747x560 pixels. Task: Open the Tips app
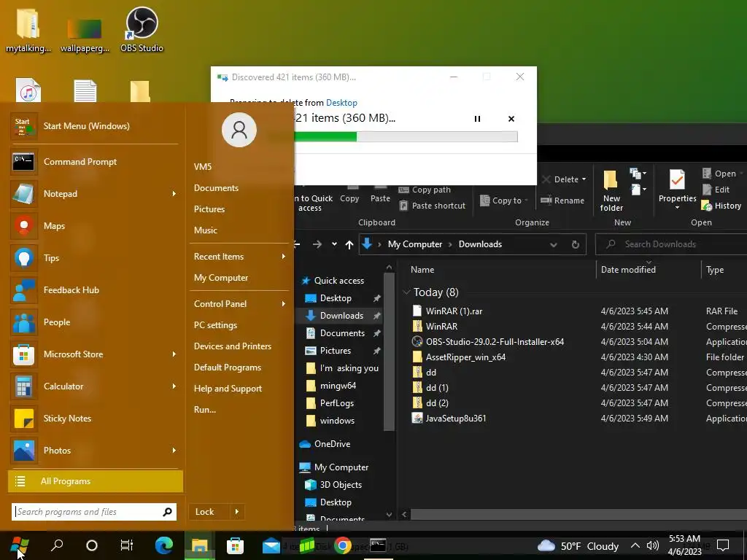(x=94, y=257)
